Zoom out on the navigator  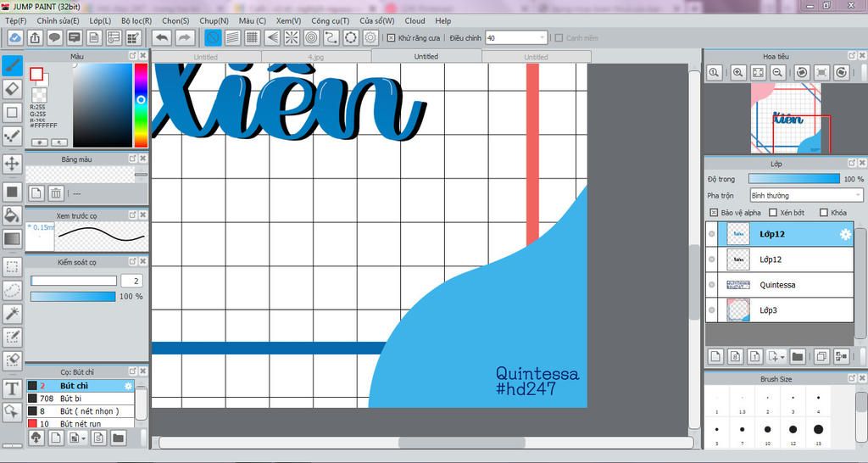click(x=778, y=73)
